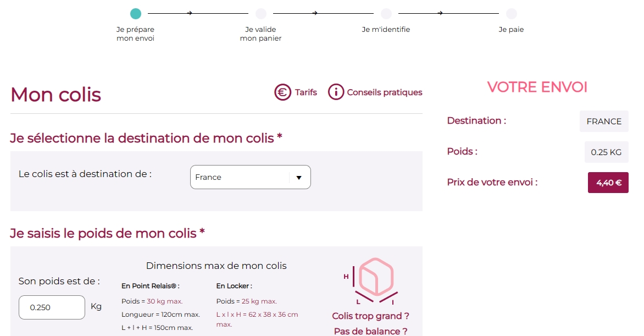Viewport: 644px width, 336px height.
Task: Click the 'Je valide mon panier' step circle
Action: tap(261, 14)
